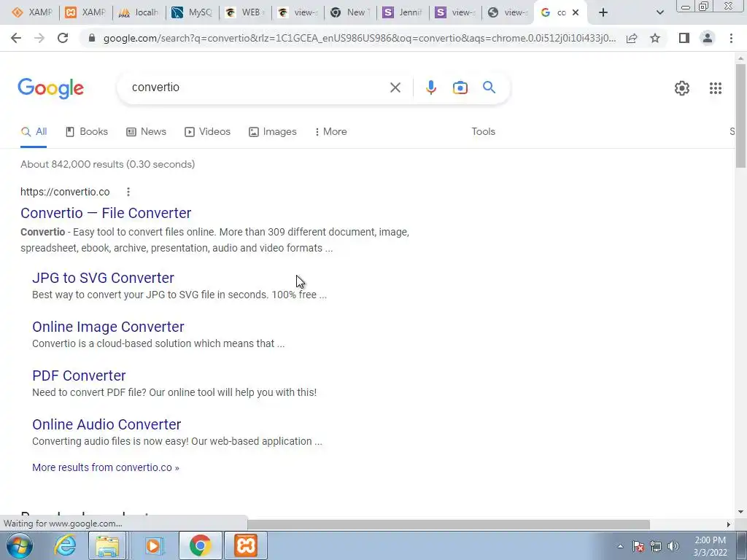Switch to the first XAMPP browser tab
The width and height of the screenshot is (747, 560).
[x=32, y=12]
